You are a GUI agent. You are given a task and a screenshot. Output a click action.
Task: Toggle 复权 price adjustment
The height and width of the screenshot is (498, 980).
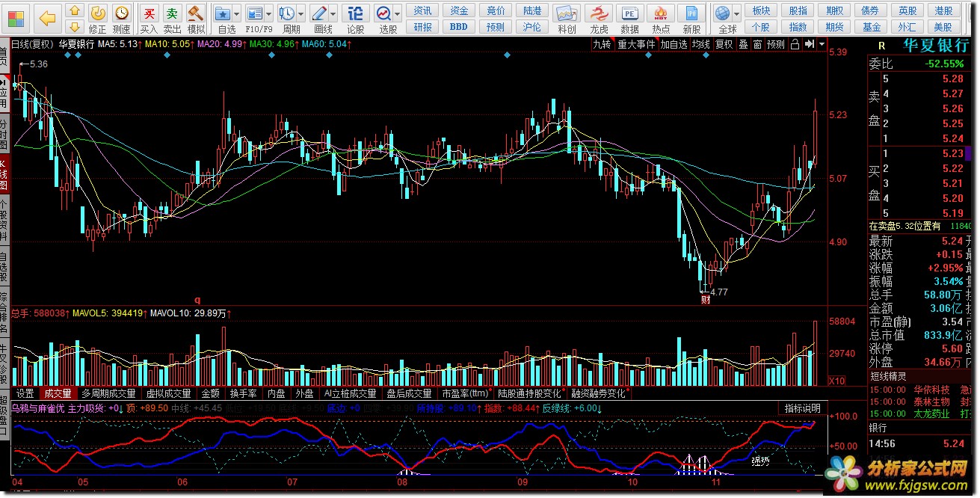[724, 44]
